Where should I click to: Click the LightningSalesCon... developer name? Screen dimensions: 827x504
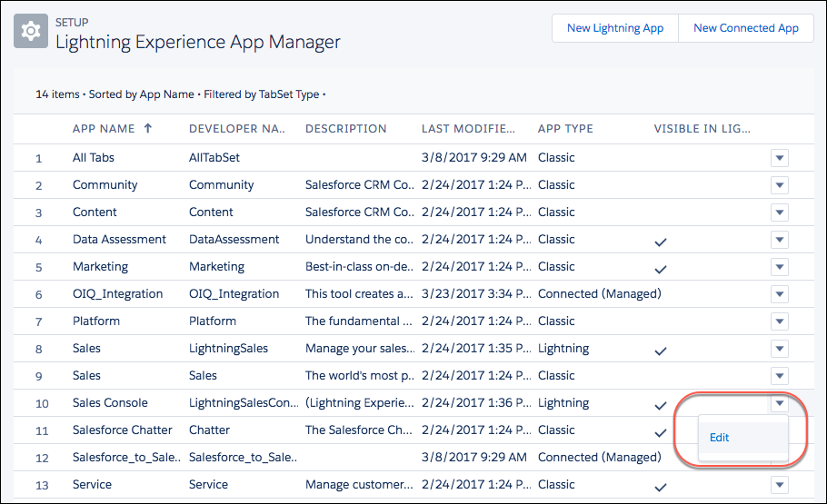coord(244,403)
